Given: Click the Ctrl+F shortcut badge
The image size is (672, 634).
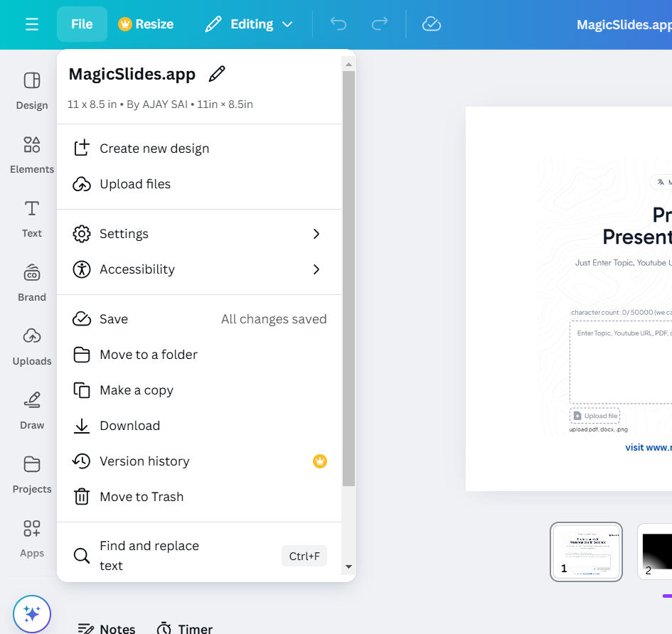Looking at the screenshot, I should coord(304,556).
